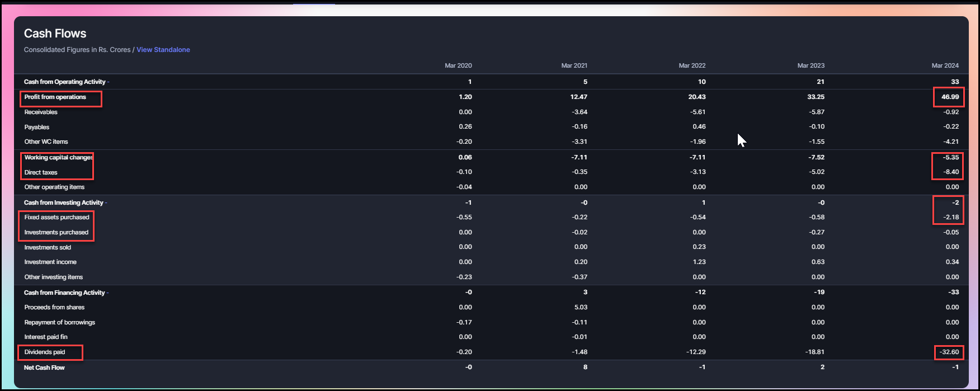Select the Other operating items row label

(x=54, y=187)
